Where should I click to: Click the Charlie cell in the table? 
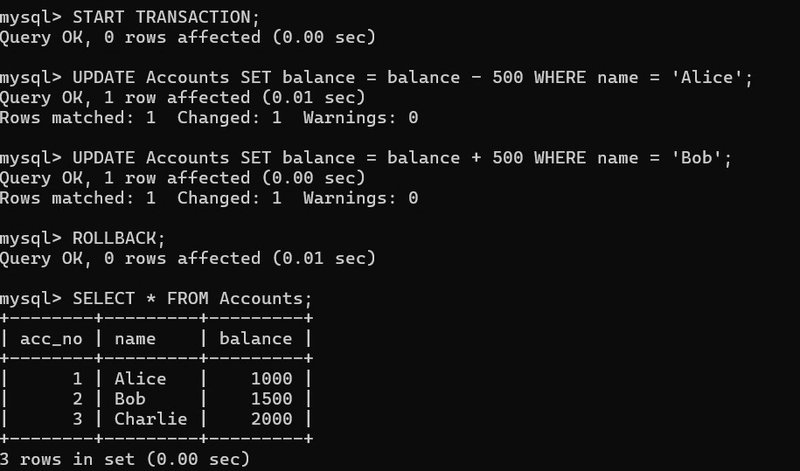click(x=150, y=419)
